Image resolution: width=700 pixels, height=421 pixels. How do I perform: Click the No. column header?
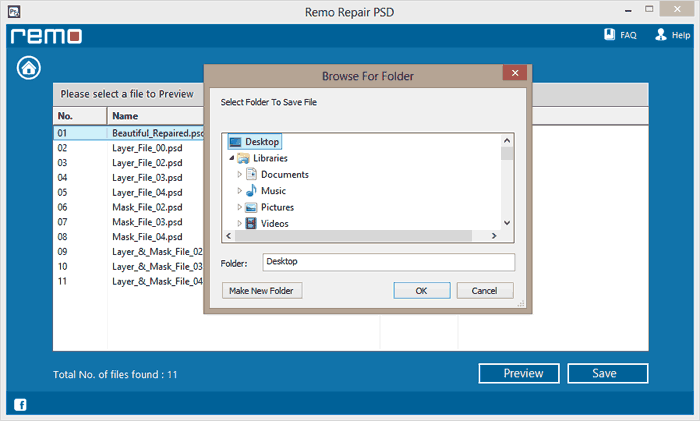coord(80,116)
